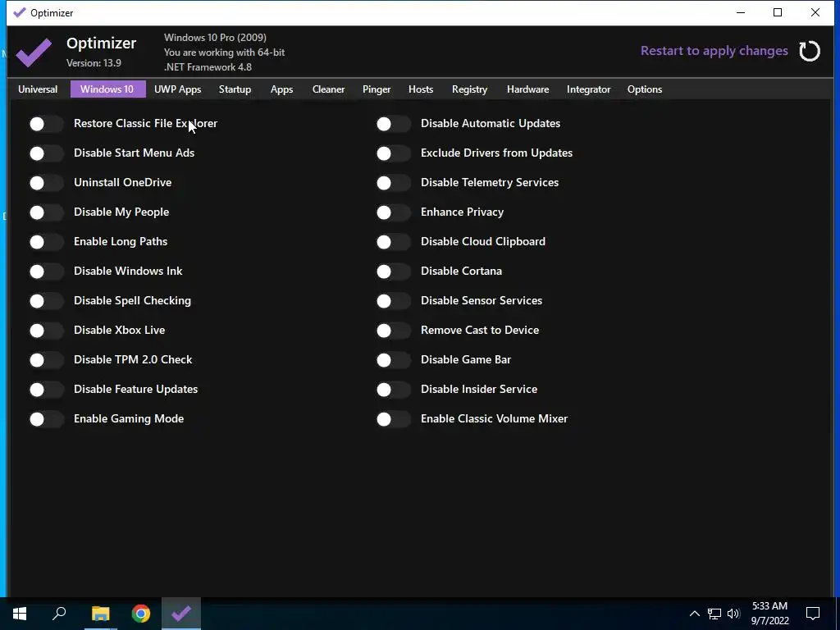Go to the Integrator tab
This screenshot has width=840, height=630.
point(588,89)
